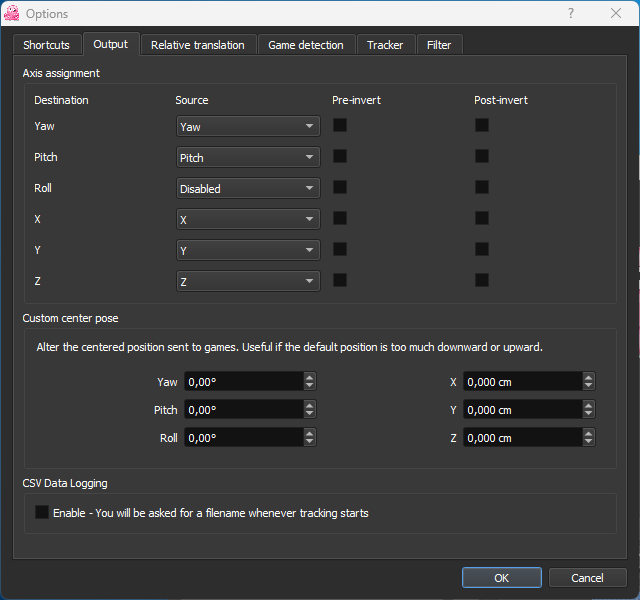Viewport: 640px width, 600px height.
Task: Enable Post-invert for the Pitch axis
Action: click(x=482, y=156)
